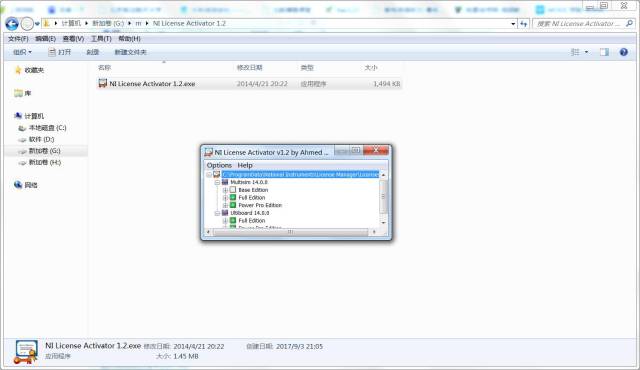
Task: Open Options menu in NI License Activator
Action: coord(219,165)
